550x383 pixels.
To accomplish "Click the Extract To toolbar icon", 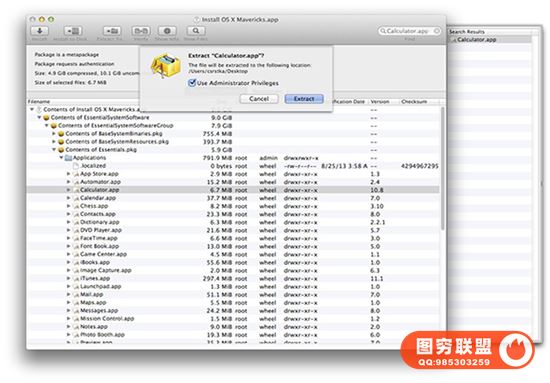I will point(112,31).
